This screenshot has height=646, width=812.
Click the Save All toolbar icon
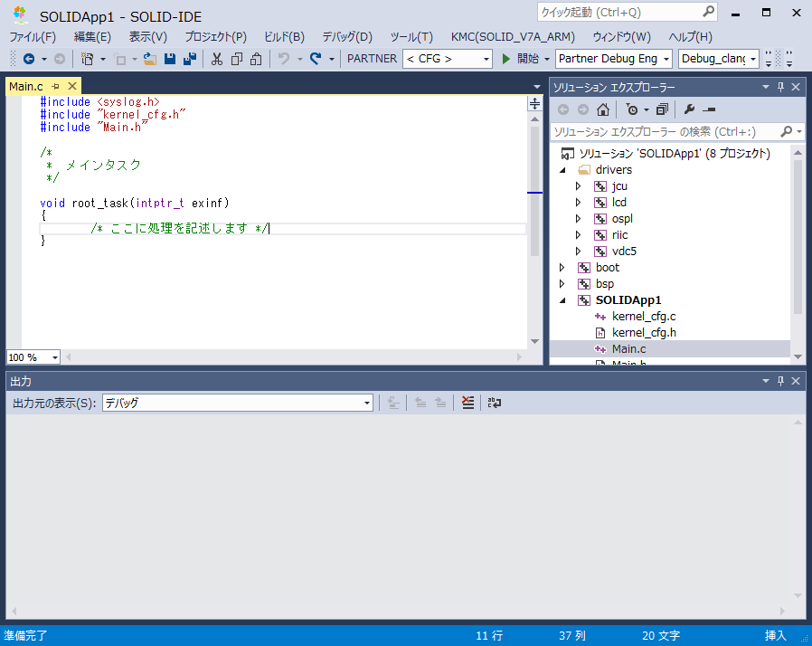click(x=189, y=59)
